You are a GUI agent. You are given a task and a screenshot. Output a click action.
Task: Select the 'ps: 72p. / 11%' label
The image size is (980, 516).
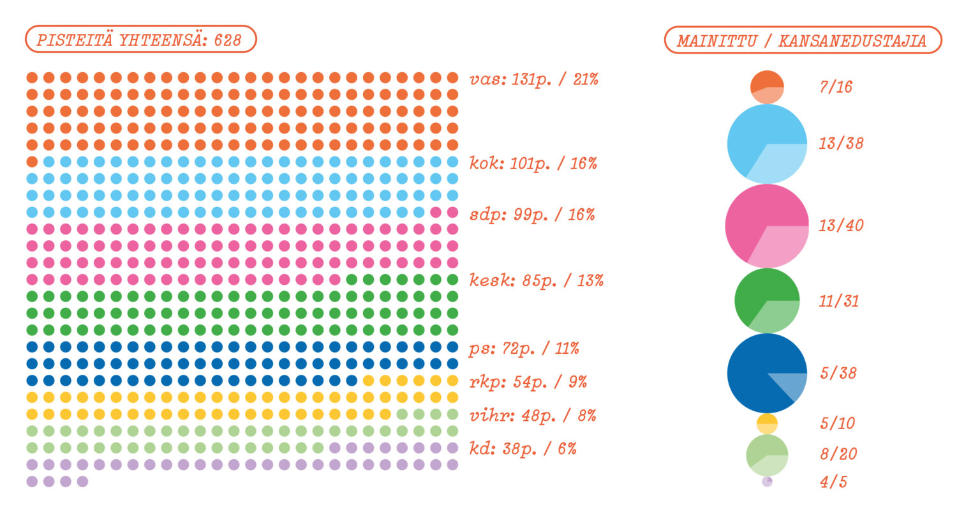point(524,349)
